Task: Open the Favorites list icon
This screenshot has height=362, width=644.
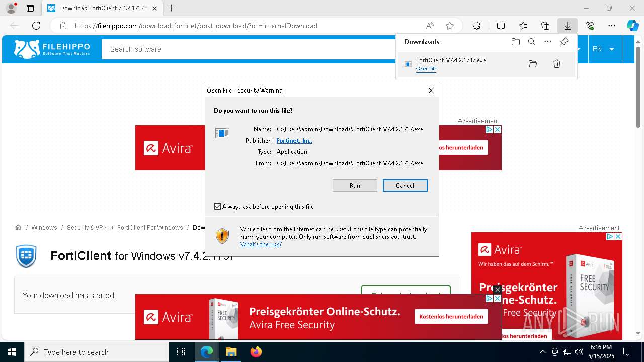Action: (523, 26)
